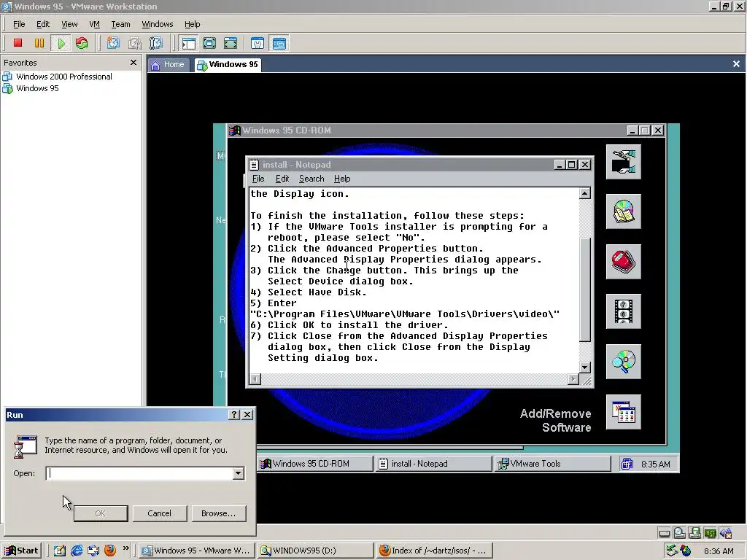Click in the Run dialog Open field
The image size is (747, 560).
pyautogui.click(x=139, y=473)
